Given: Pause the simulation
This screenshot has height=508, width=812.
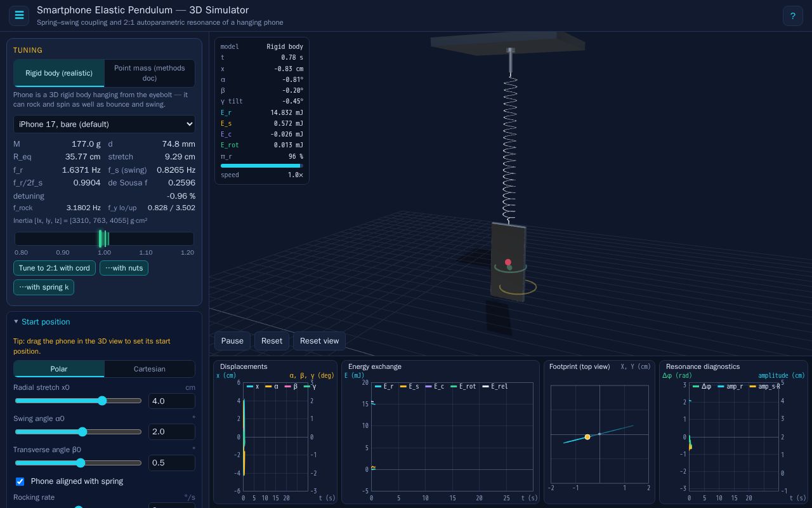Looking at the screenshot, I should pyautogui.click(x=232, y=341).
